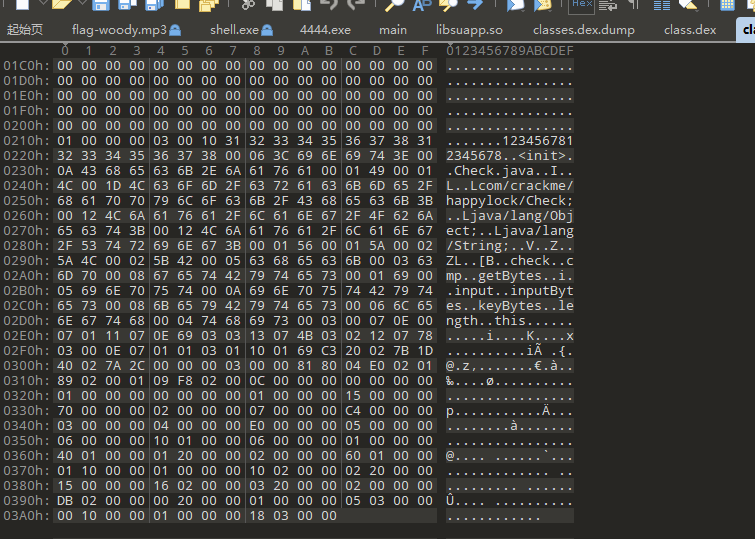755x539 pixels.
Task: Open the calculator icon in toolbar
Action: pyautogui.click(x=727, y=5)
